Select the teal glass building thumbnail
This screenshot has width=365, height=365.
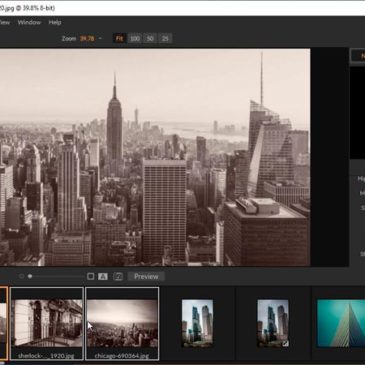click(x=341, y=323)
